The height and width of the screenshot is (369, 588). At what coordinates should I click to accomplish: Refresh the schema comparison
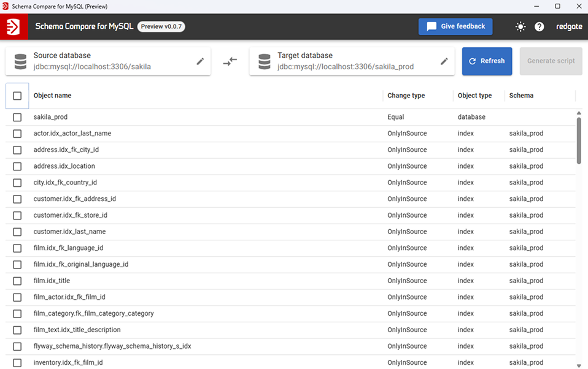coord(487,61)
